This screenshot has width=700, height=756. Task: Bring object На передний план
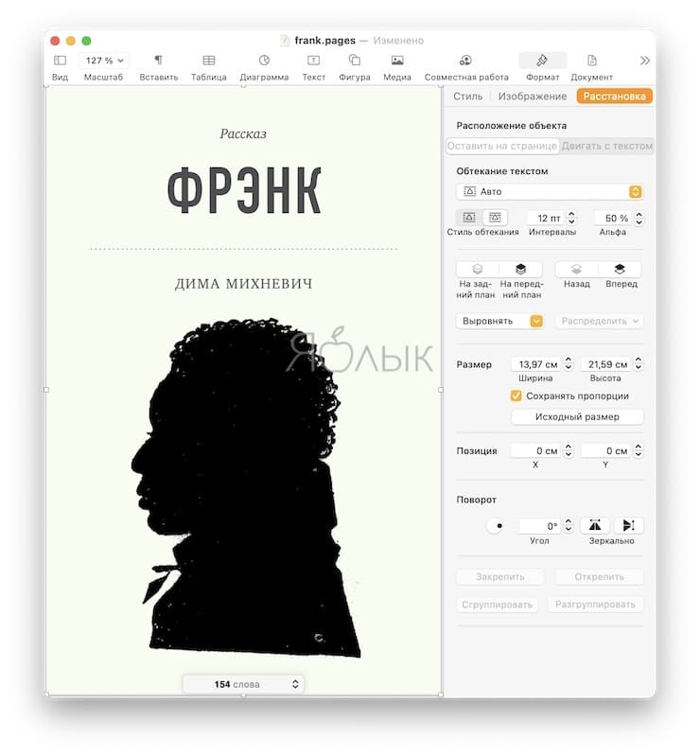[x=520, y=269]
